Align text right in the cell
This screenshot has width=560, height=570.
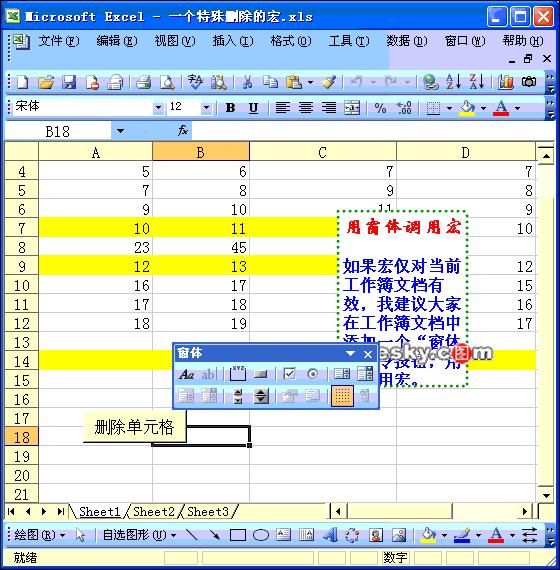329,108
